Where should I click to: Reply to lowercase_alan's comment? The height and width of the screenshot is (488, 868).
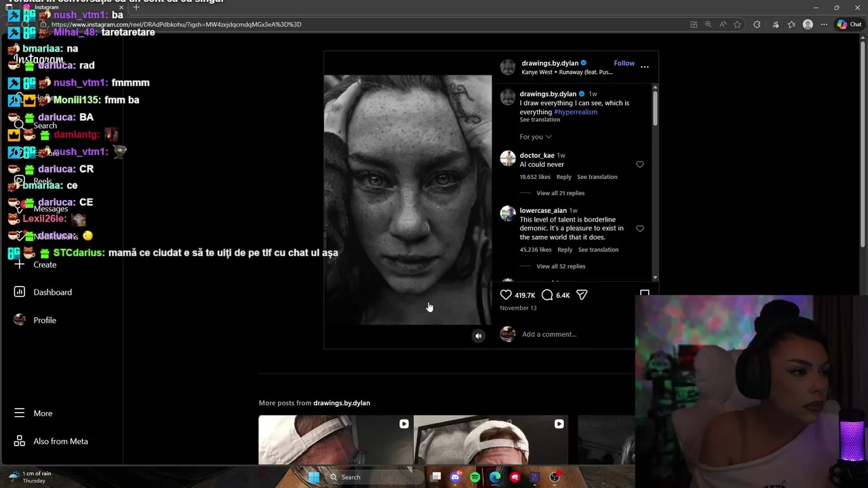tap(565, 249)
